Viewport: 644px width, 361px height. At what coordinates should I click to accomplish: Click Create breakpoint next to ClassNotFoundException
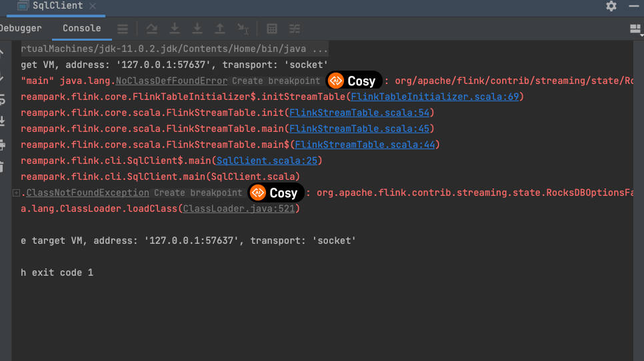(198, 192)
